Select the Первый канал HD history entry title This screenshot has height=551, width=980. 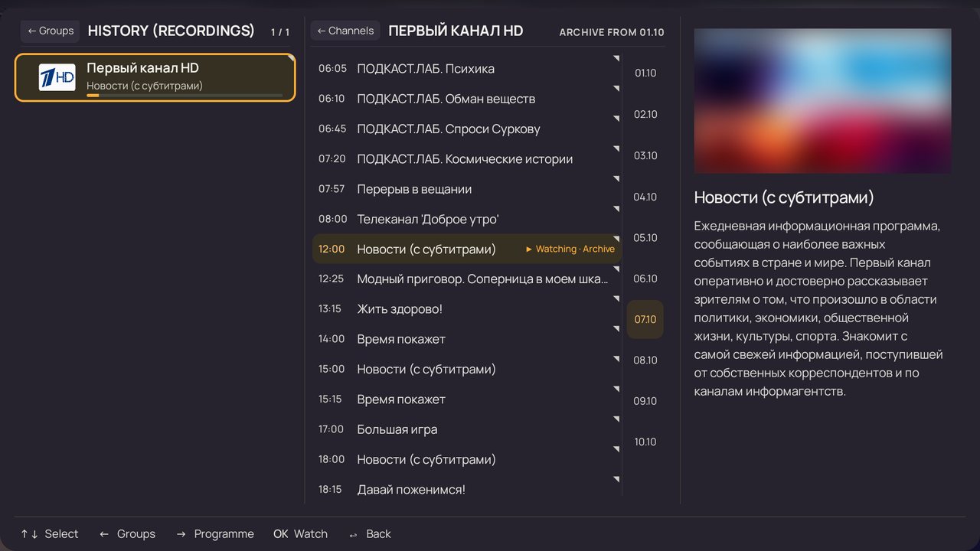tap(142, 68)
